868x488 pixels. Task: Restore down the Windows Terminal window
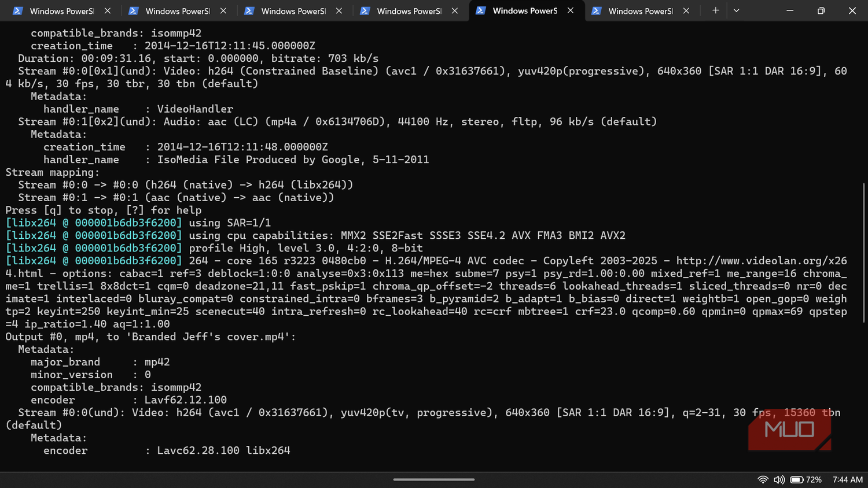[821, 11]
